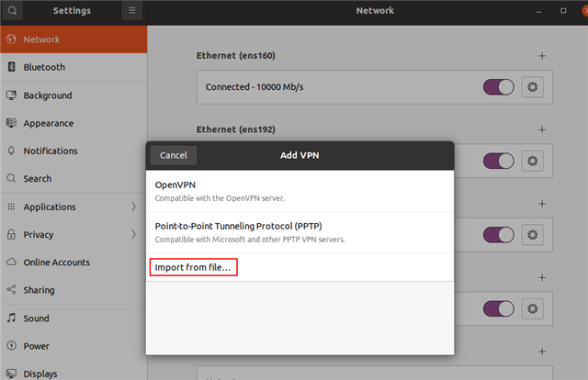
Task: Select Point-to-Point Tunneling Protocol (PPTP)
Action: [x=300, y=232]
